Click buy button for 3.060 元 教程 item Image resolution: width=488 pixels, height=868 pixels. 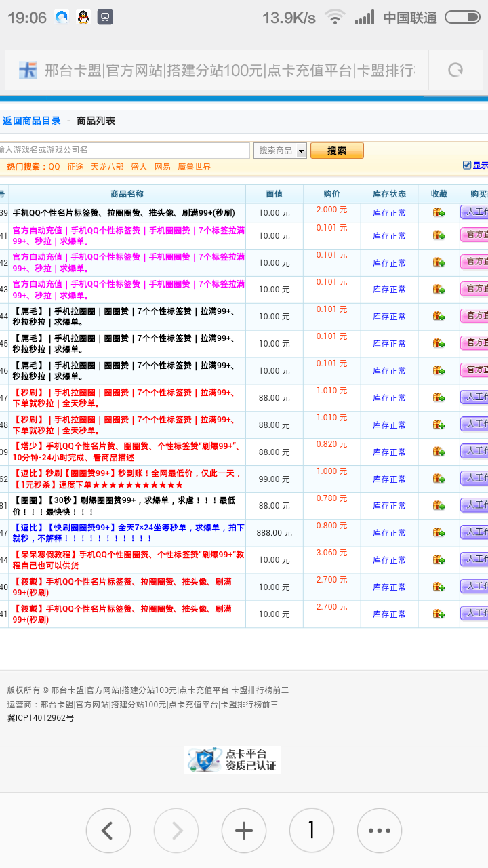[x=474, y=559]
